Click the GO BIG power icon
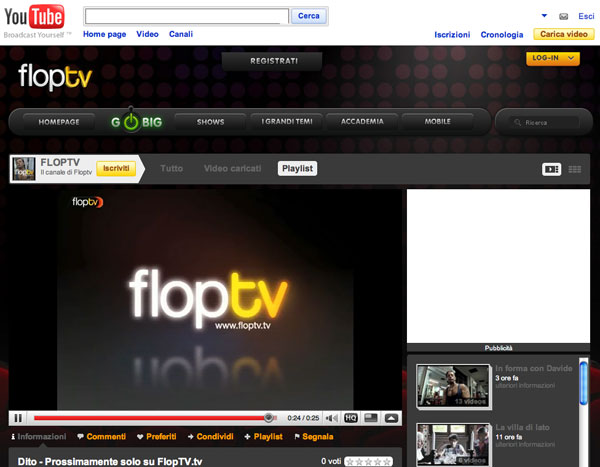 pyautogui.click(x=131, y=122)
